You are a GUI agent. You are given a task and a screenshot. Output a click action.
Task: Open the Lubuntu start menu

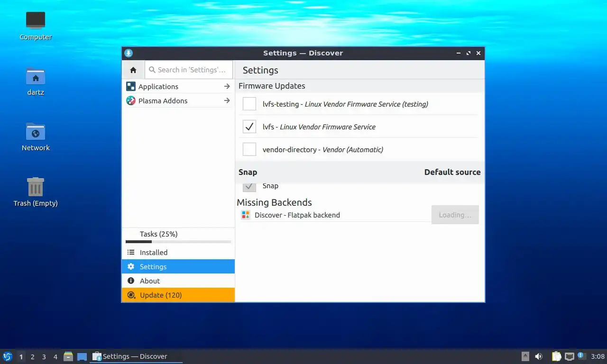pyautogui.click(x=7, y=356)
